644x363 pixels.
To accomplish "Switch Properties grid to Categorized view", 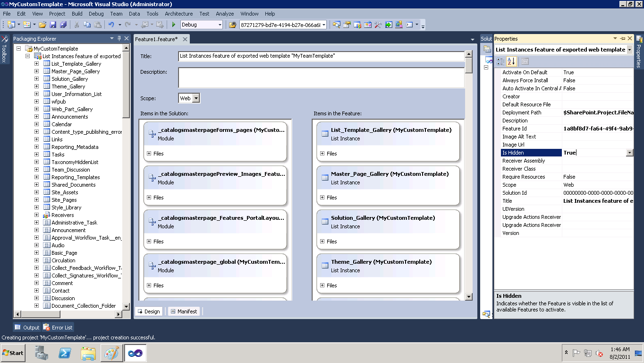I will point(500,61).
